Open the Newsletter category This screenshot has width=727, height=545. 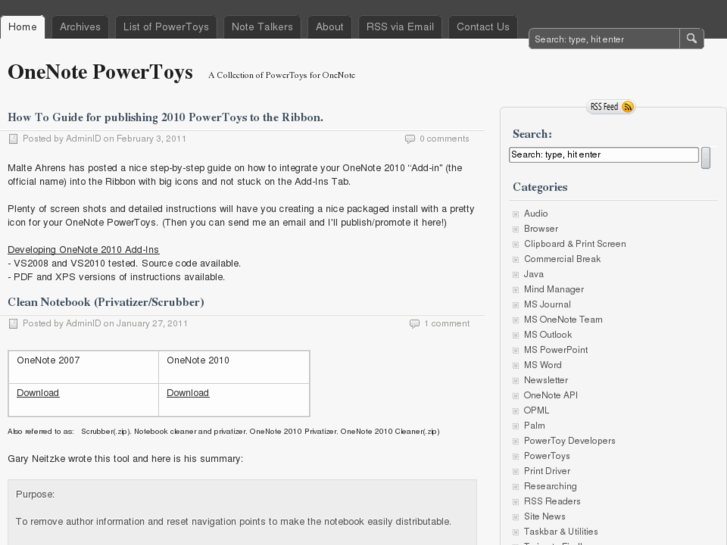[546, 380]
